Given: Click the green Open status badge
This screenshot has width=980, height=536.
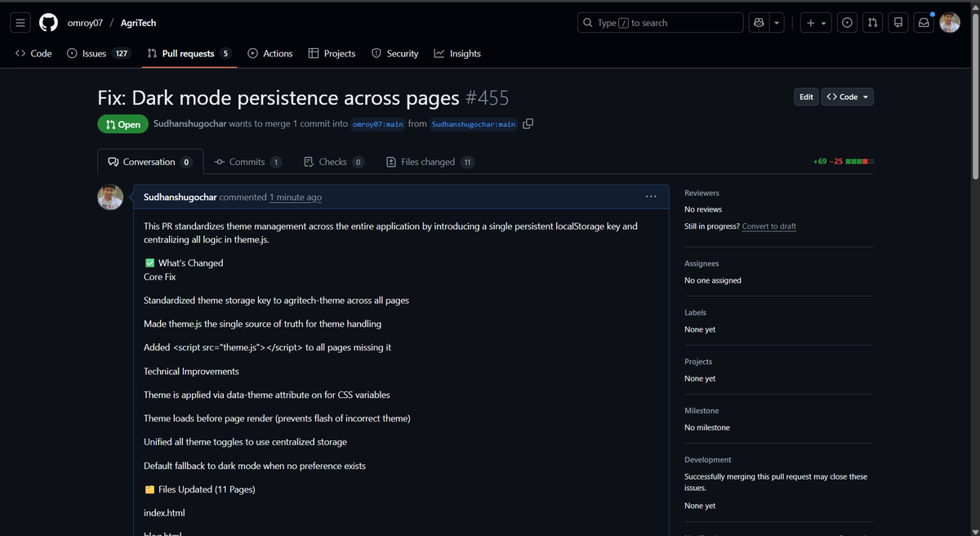Looking at the screenshot, I should tap(122, 124).
